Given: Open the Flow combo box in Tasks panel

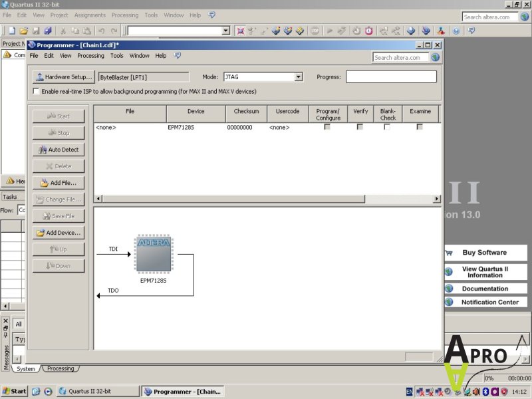Looking at the screenshot, I should tap(21, 210).
